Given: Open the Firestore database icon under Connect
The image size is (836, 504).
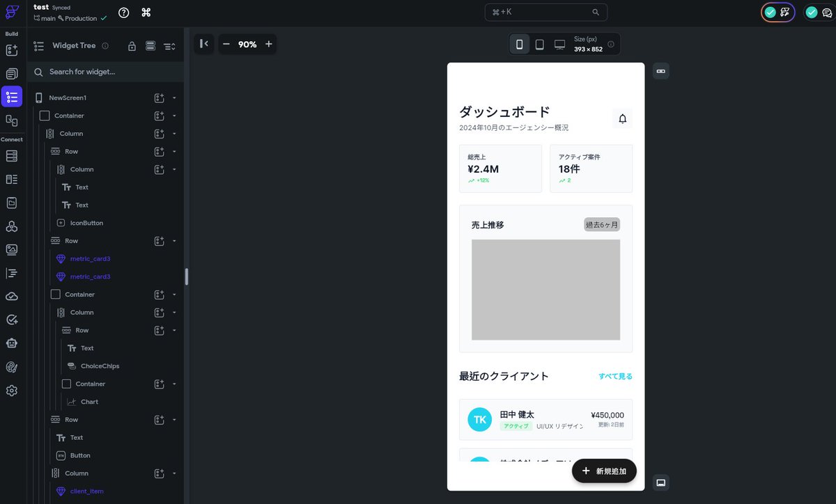Looking at the screenshot, I should point(11,156).
